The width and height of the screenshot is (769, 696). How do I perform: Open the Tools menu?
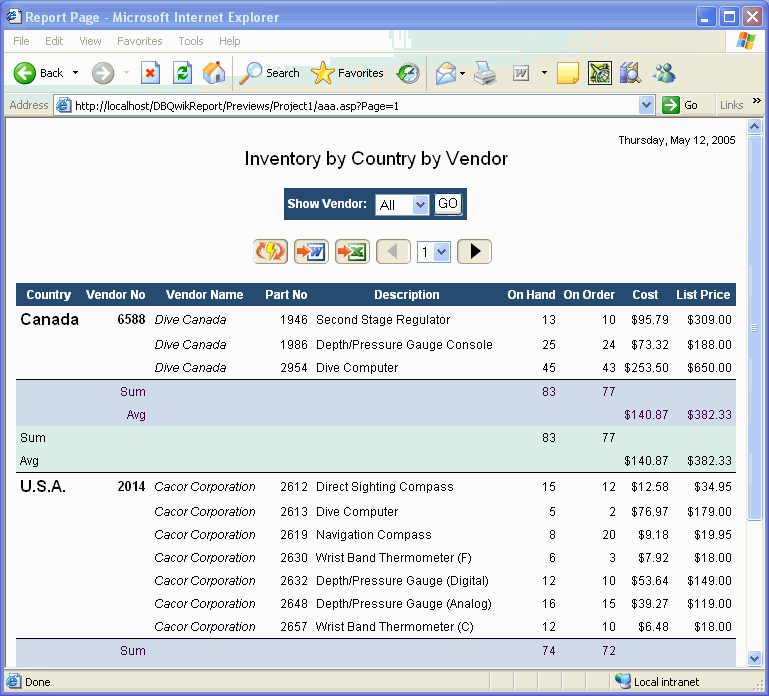tap(190, 41)
